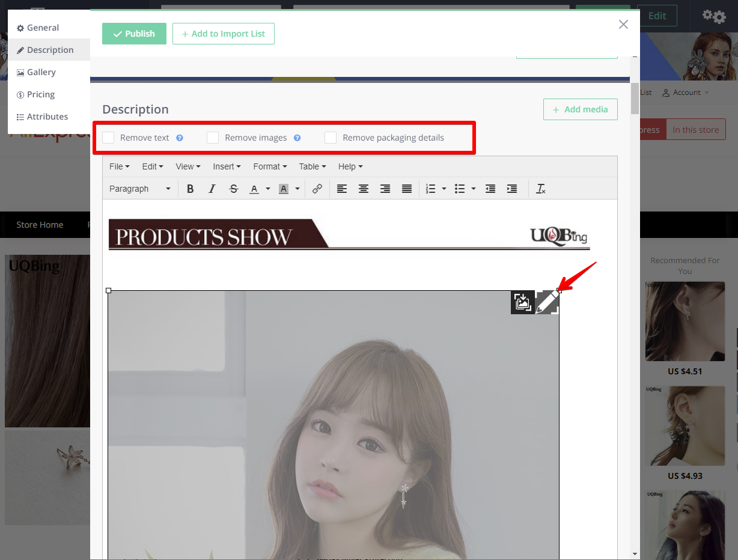The width and height of the screenshot is (738, 560).
Task: Apply the text color button
Action: point(254,189)
